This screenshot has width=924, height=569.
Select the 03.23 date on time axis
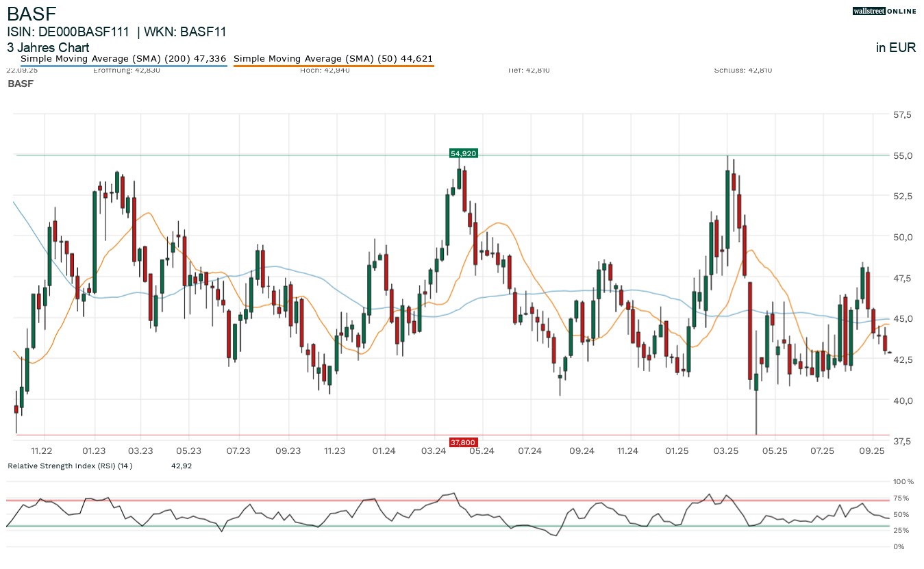(140, 451)
